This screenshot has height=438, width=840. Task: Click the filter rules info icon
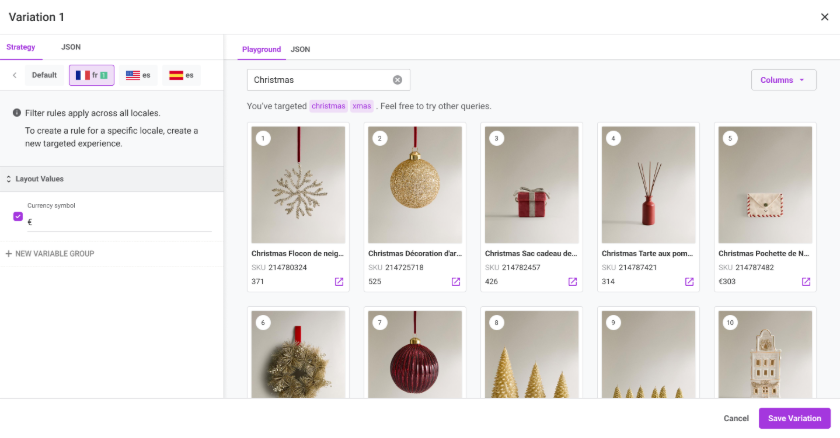pyautogui.click(x=17, y=113)
